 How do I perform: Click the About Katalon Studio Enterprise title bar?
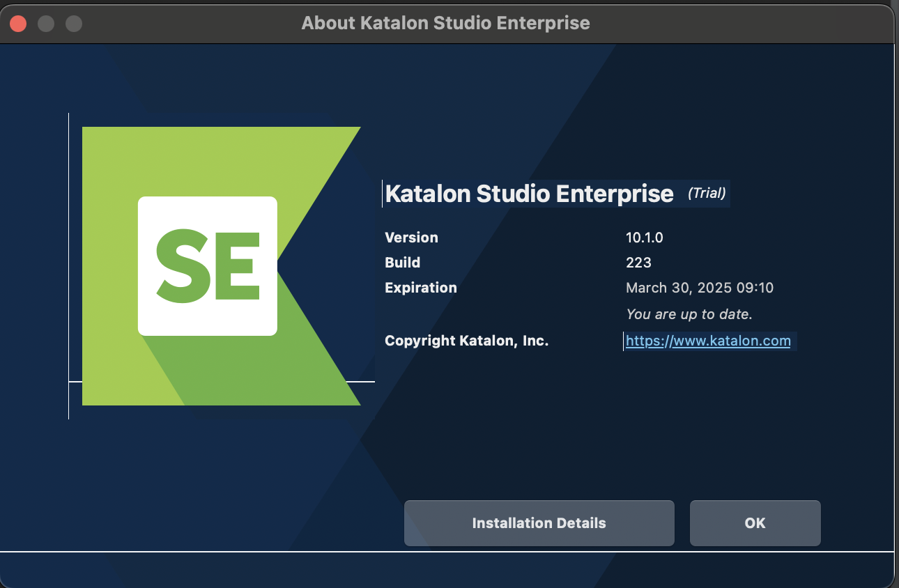tap(446, 23)
